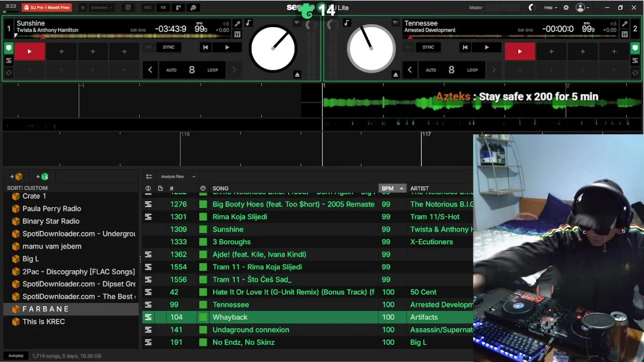The image size is (644, 362).
Task: Click Edit Grid on deck 2
Action: [x=525, y=30]
